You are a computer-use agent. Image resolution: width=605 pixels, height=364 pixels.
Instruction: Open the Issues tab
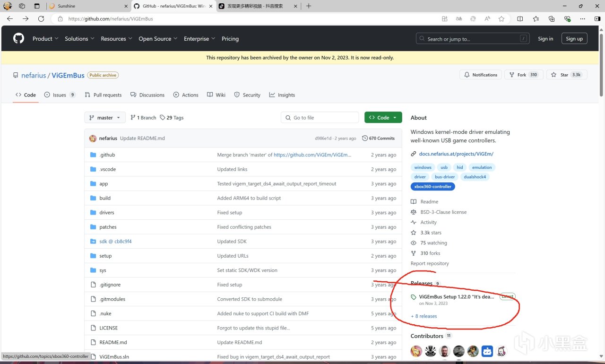point(60,95)
